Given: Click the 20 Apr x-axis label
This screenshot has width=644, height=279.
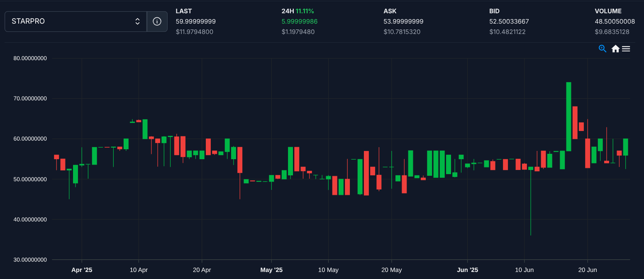Looking at the screenshot, I should 202,270.
